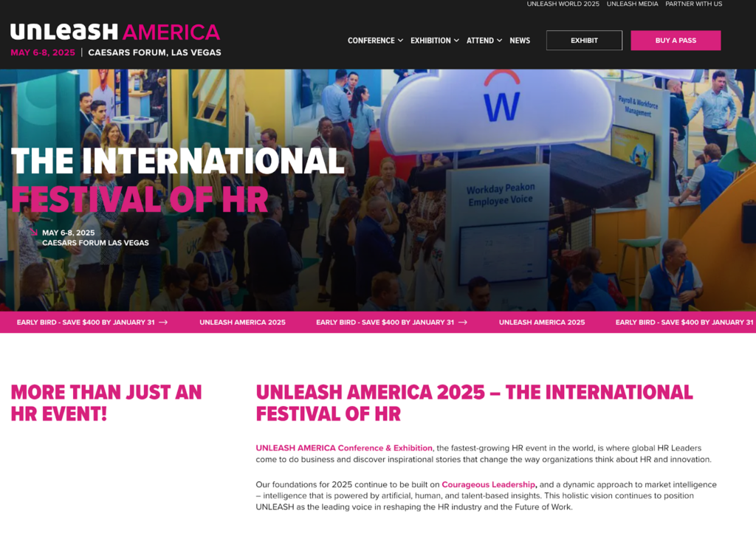The image size is (756, 536).
Task: Click the THE INTERNATIONAL hero headline
Action: (x=177, y=161)
